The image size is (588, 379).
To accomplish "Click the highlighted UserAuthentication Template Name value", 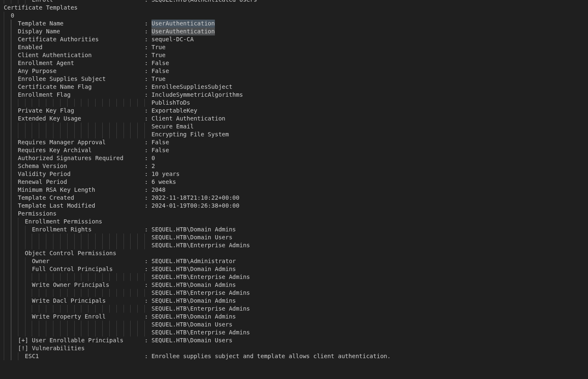I will (183, 23).
